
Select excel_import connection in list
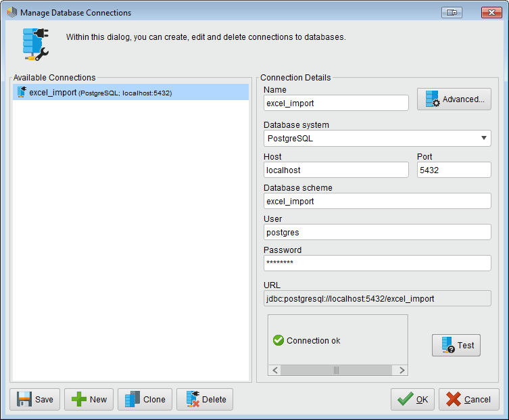(131, 92)
